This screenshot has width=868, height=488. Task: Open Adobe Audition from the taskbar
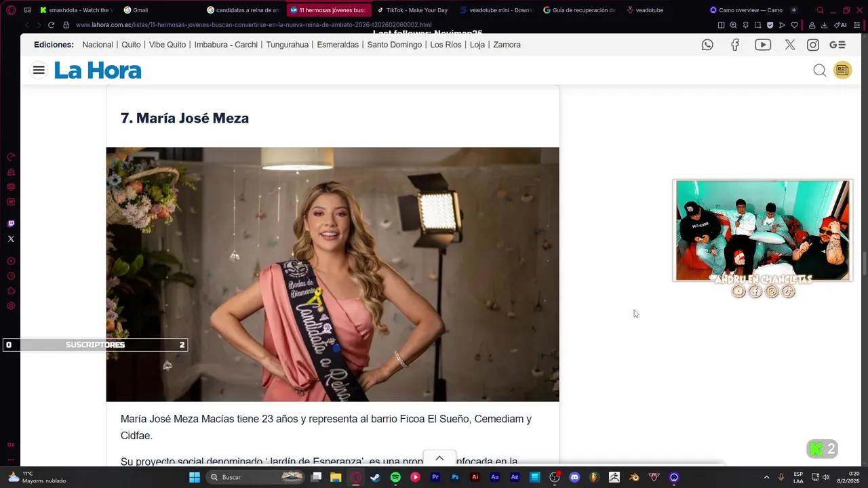495,477
